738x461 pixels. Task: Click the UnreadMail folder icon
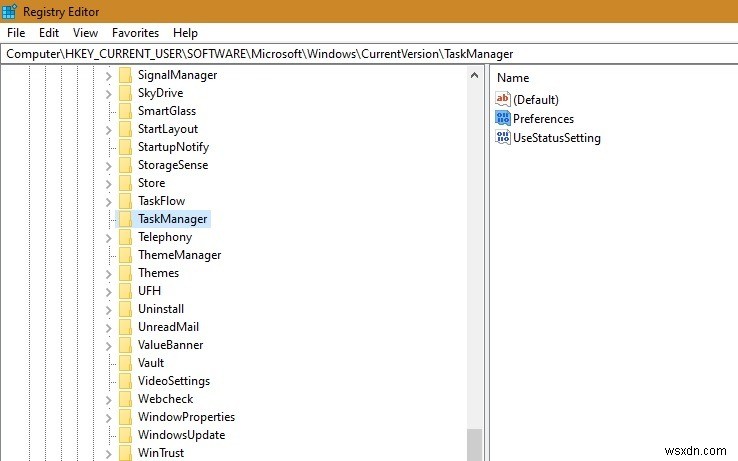[x=125, y=327]
